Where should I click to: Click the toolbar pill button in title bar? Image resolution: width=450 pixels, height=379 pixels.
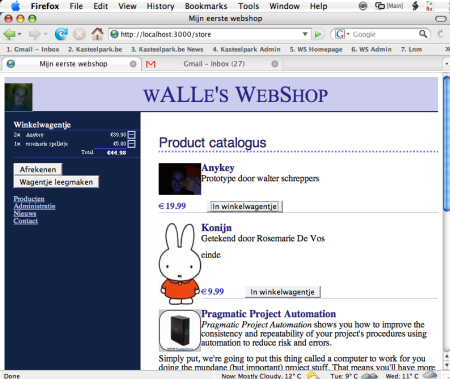(441, 19)
